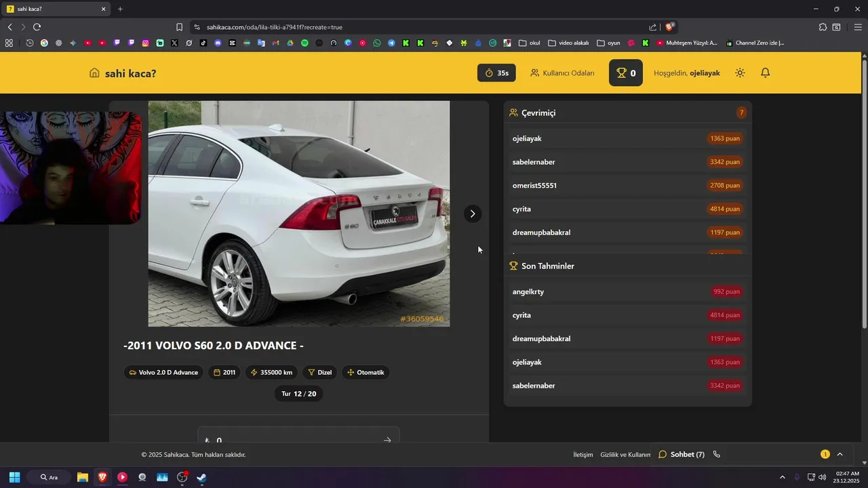Click the yellow notification badge 1

[825, 454]
